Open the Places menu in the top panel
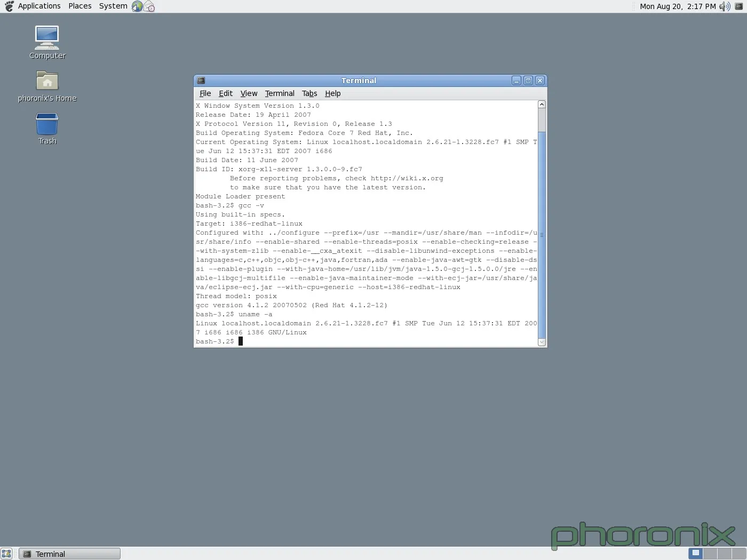 tap(80, 6)
